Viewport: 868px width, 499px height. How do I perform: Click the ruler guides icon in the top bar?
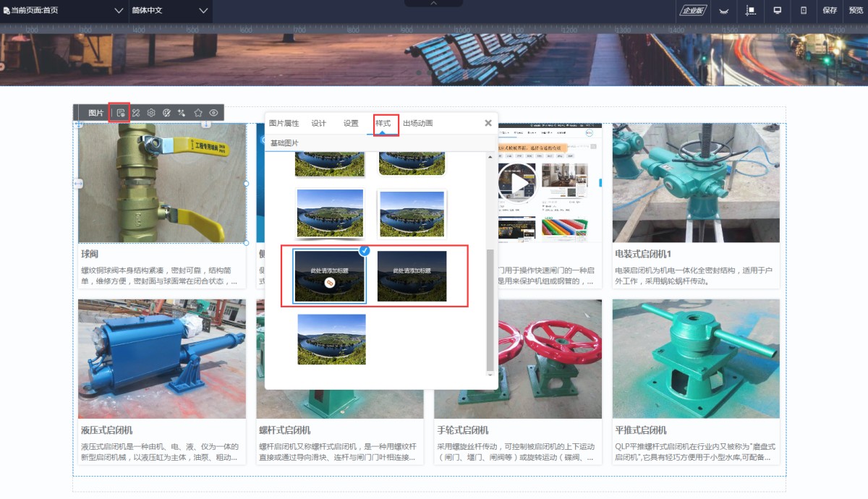[750, 11]
